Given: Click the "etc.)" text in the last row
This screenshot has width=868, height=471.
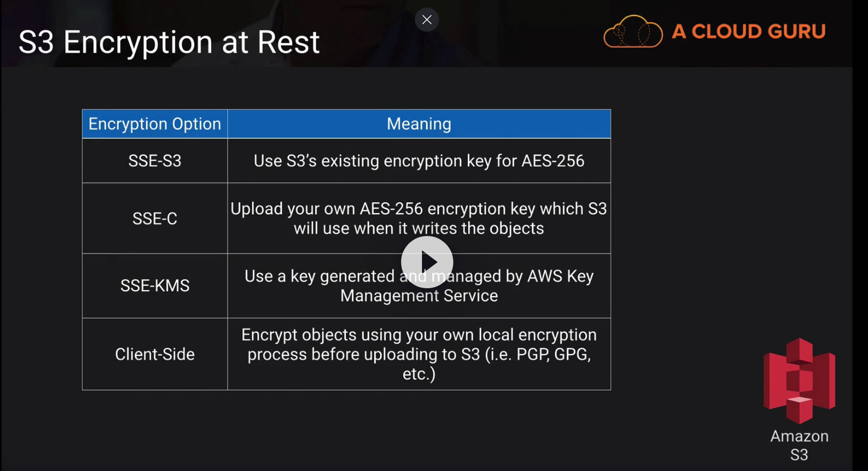Looking at the screenshot, I should coord(419,374).
